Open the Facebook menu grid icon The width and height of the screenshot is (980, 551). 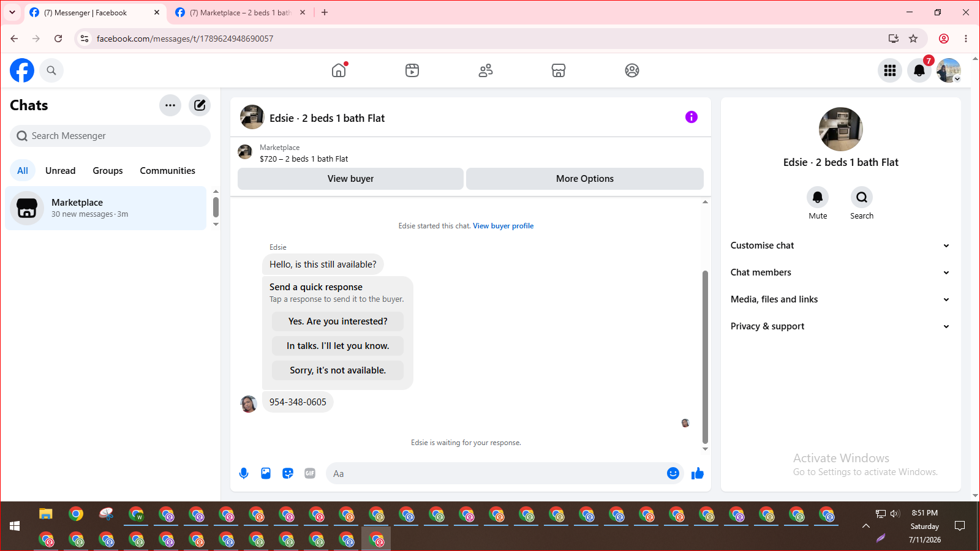[890, 70]
